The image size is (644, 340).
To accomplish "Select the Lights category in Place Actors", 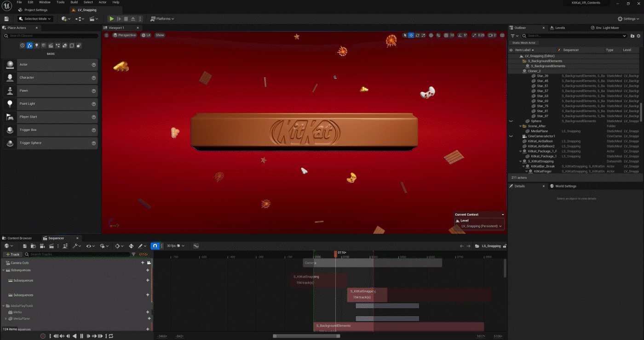I will tap(36, 45).
